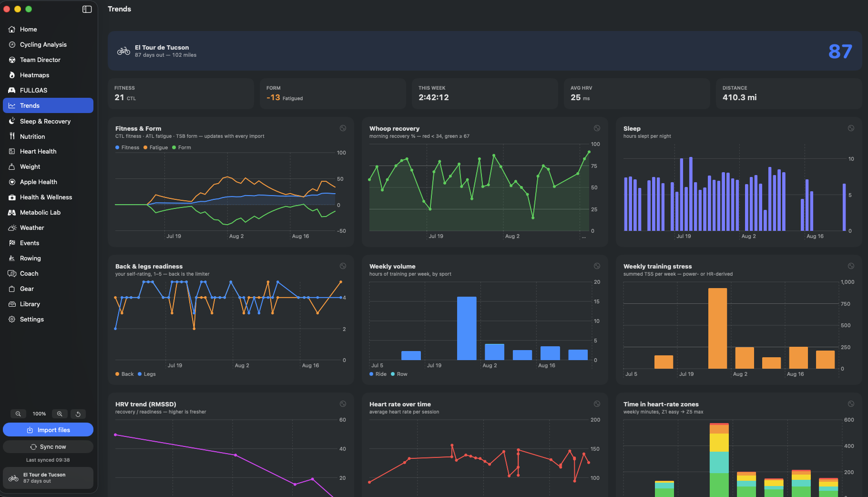
Task: Open the Trends menu item
Action: [x=48, y=105]
